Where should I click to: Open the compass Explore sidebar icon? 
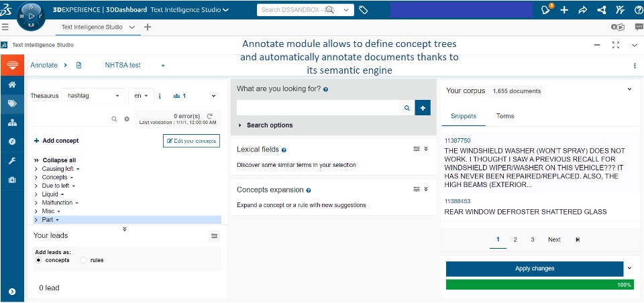[12, 141]
